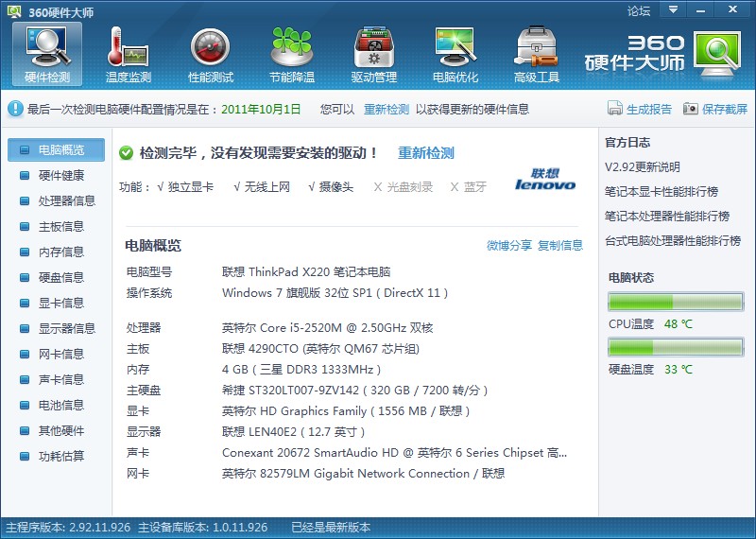
Task: Open the 节能降温 clover icon
Action: [x=292, y=46]
